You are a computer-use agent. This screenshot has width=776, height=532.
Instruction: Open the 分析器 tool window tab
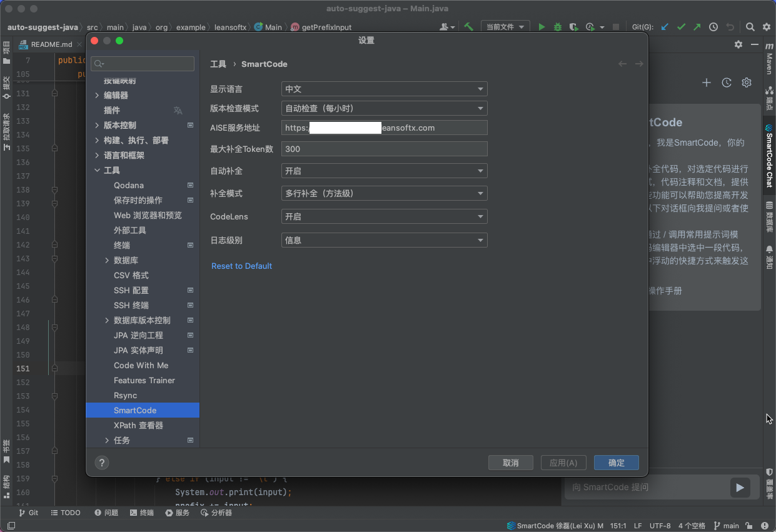(216, 513)
